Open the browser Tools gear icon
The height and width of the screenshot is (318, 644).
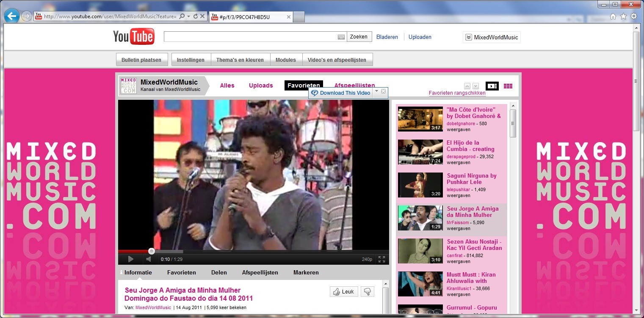coord(633,16)
